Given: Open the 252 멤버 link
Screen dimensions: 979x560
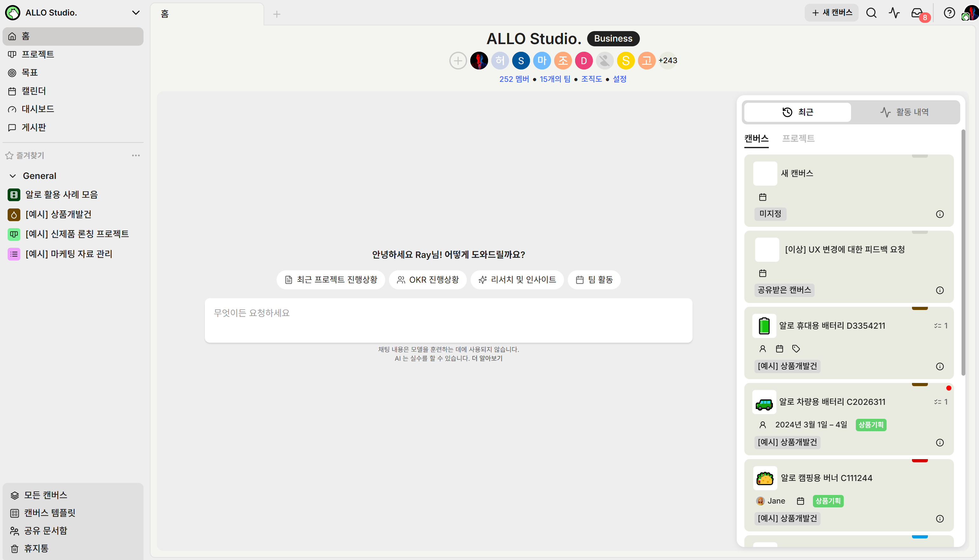Looking at the screenshot, I should (x=514, y=79).
